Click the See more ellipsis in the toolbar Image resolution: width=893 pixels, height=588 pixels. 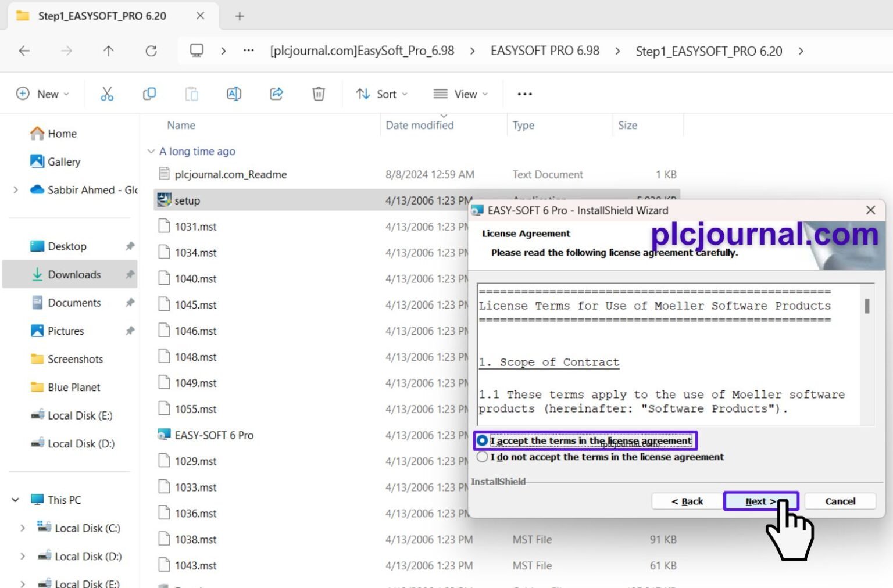[524, 94]
